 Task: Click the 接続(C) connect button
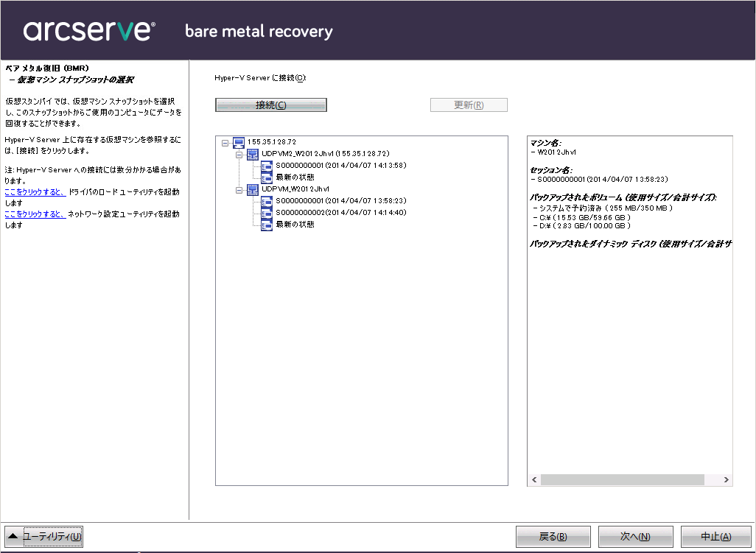pos(270,105)
